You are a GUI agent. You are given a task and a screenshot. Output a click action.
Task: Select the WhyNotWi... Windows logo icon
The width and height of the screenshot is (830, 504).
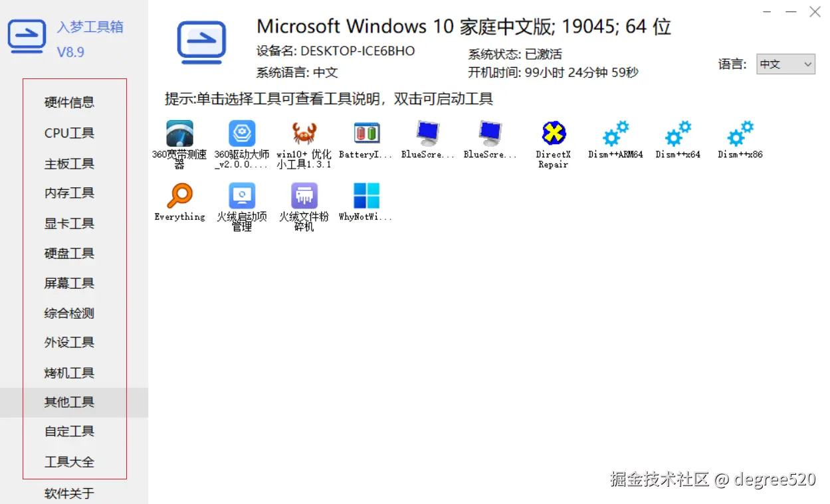coord(367,196)
